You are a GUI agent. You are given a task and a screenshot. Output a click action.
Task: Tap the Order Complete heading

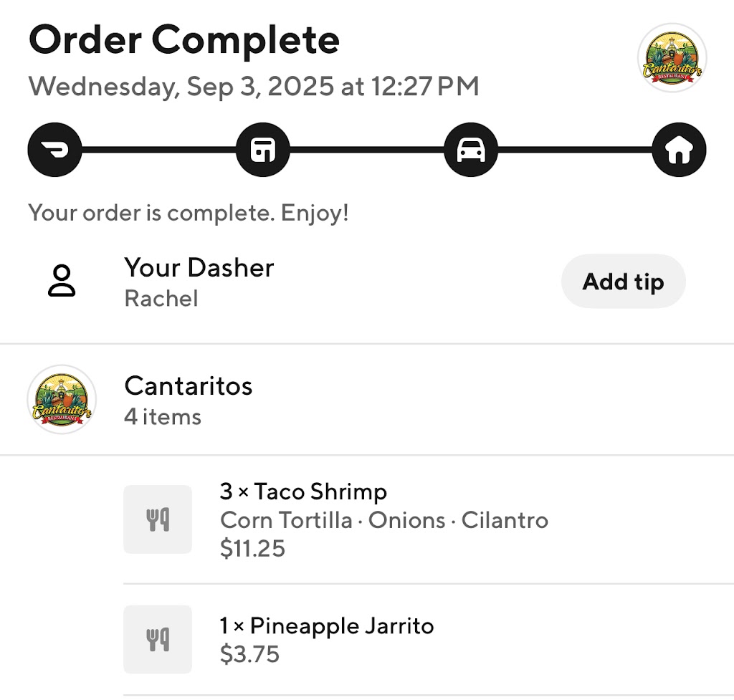point(184,40)
